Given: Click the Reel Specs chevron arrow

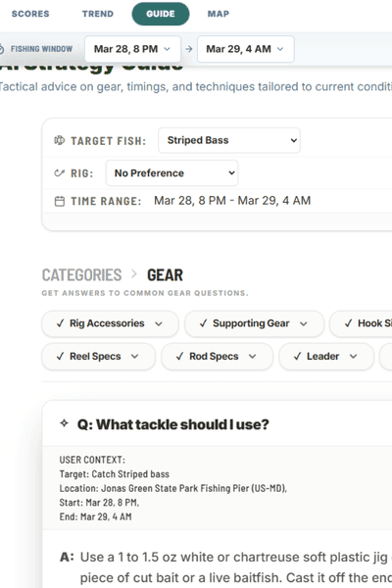Looking at the screenshot, I should (134, 357).
